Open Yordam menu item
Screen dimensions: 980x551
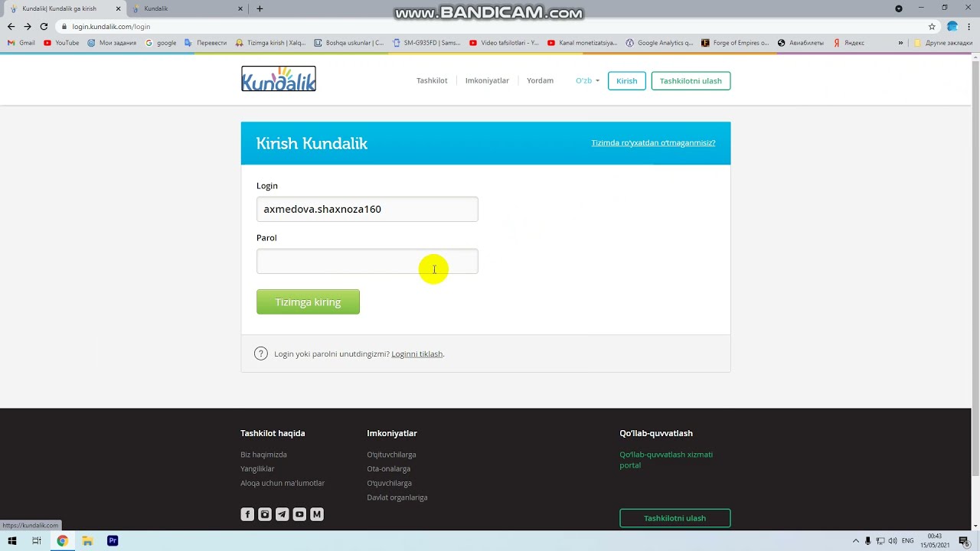540,80
